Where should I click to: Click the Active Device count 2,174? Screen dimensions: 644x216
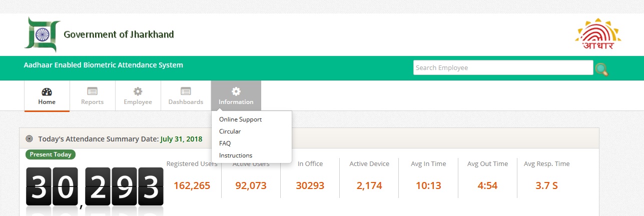[369, 186]
